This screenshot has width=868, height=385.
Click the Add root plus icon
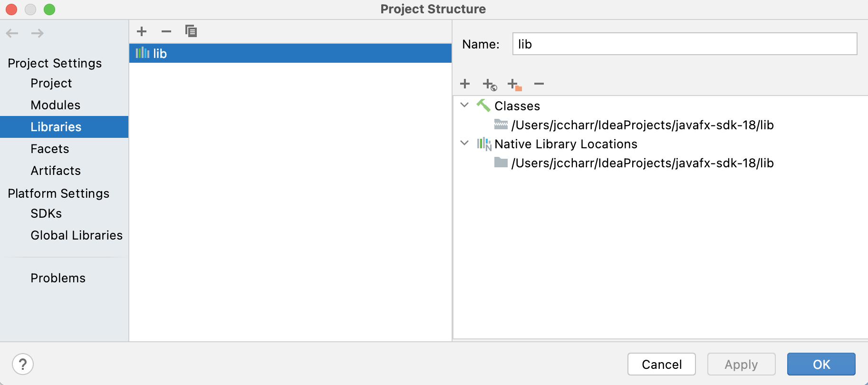pyautogui.click(x=465, y=84)
